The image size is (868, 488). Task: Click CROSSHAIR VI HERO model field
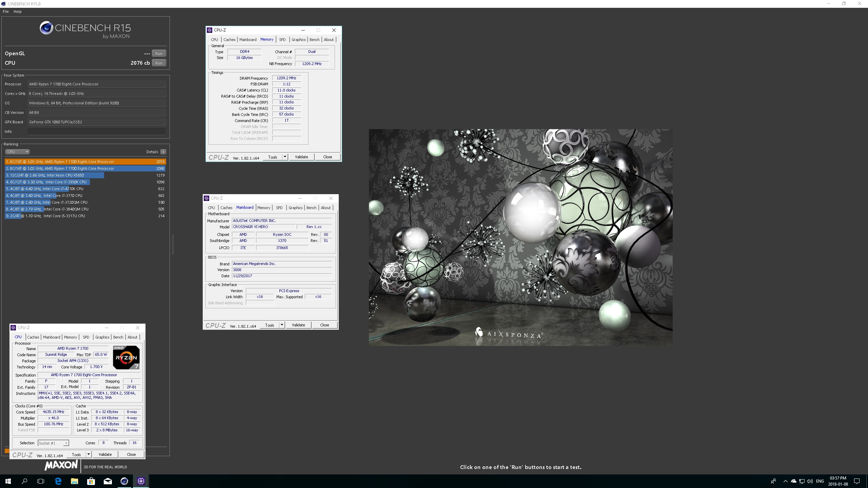pos(264,227)
